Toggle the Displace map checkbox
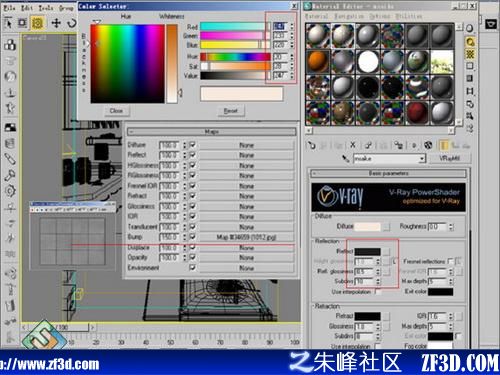Viewport: 500px width, 375px height. click(x=192, y=247)
